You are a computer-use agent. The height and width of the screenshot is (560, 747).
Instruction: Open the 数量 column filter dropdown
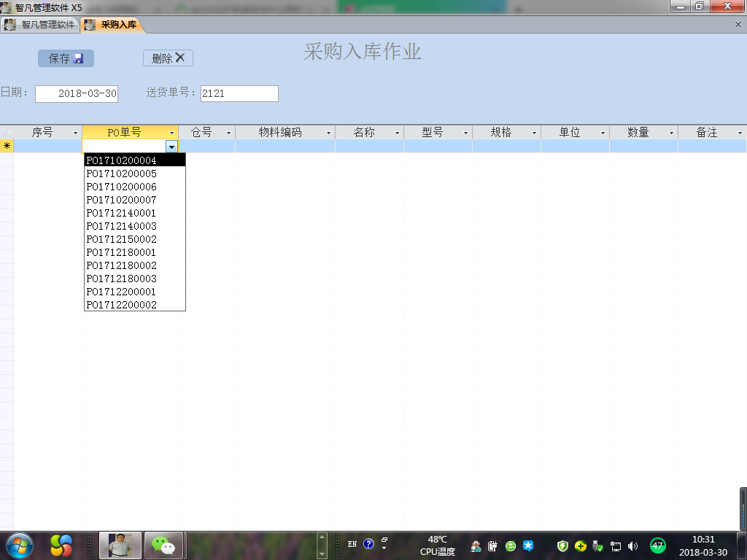click(x=671, y=133)
